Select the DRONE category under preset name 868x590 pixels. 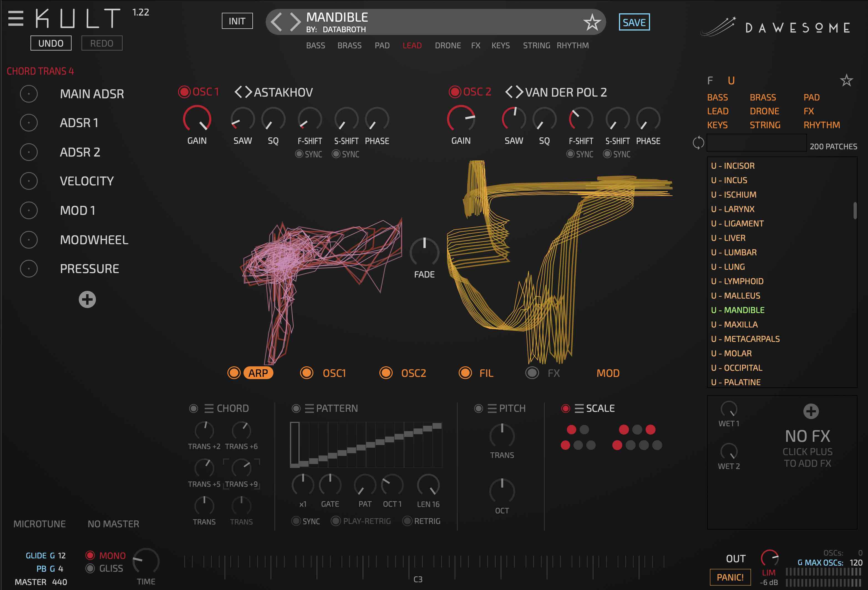pyautogui.click(x=448, y=46)
